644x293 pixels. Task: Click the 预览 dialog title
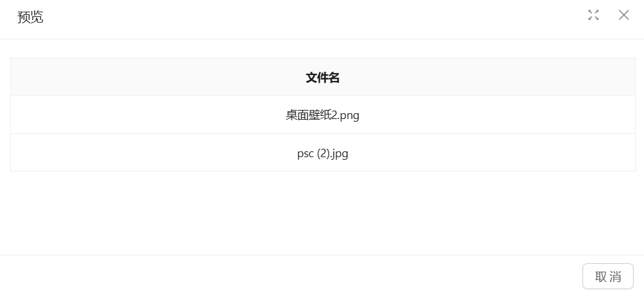tap(30, 17)
